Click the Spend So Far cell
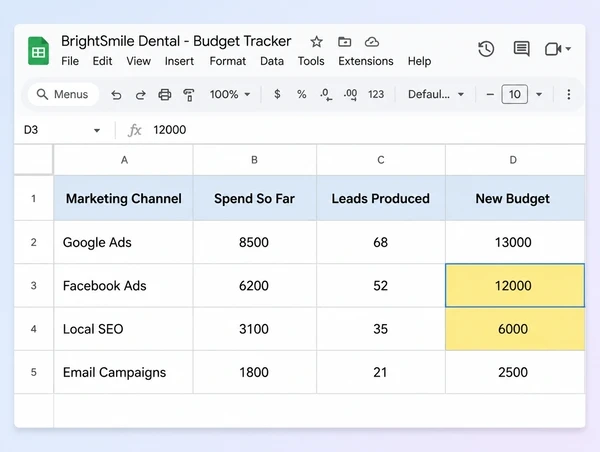600x452 pixels. tap(254, 198)
